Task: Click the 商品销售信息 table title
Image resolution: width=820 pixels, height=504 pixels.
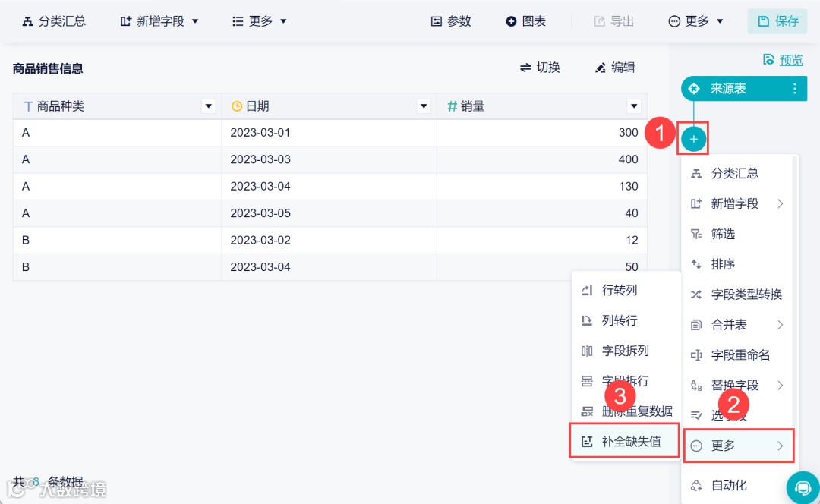Action: coord(48,68)
